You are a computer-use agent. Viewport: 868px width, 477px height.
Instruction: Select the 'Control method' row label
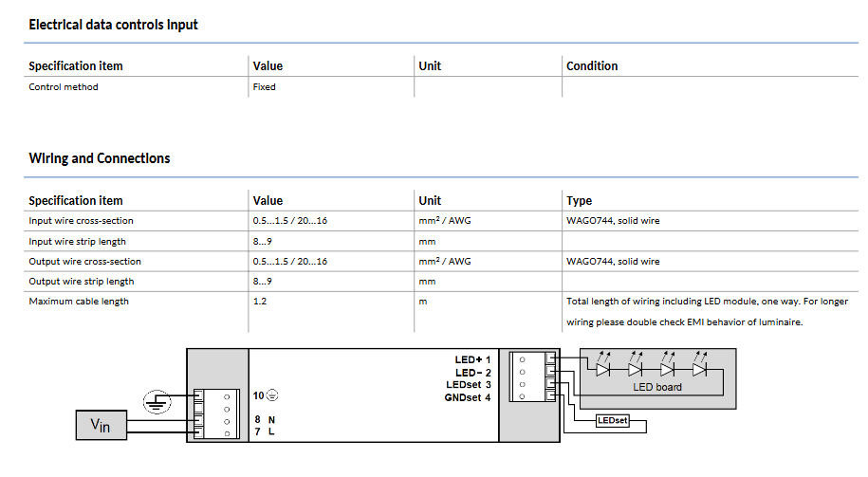(x=64, y=87)
